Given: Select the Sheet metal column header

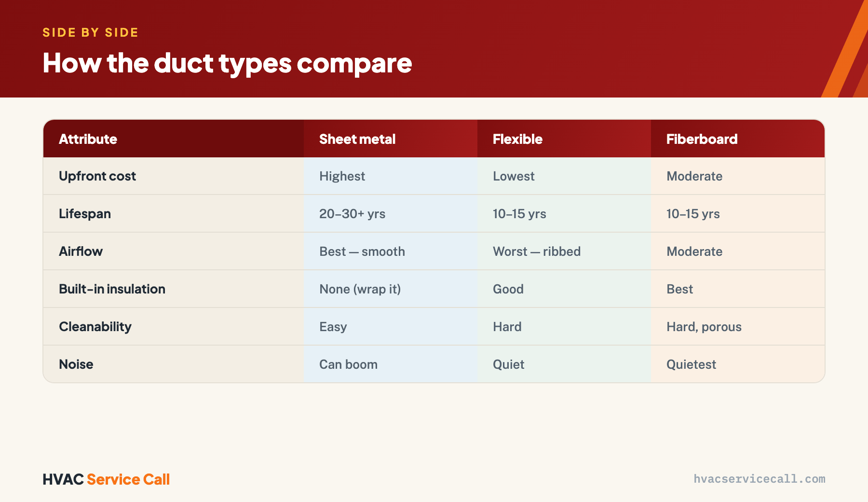Looking at the screenshot, I should 391,139.
